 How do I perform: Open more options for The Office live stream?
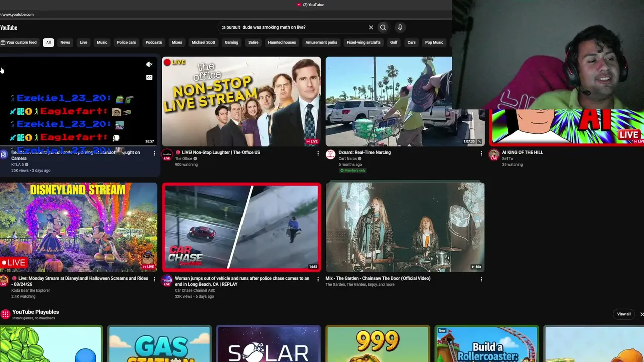pos(318,153)
